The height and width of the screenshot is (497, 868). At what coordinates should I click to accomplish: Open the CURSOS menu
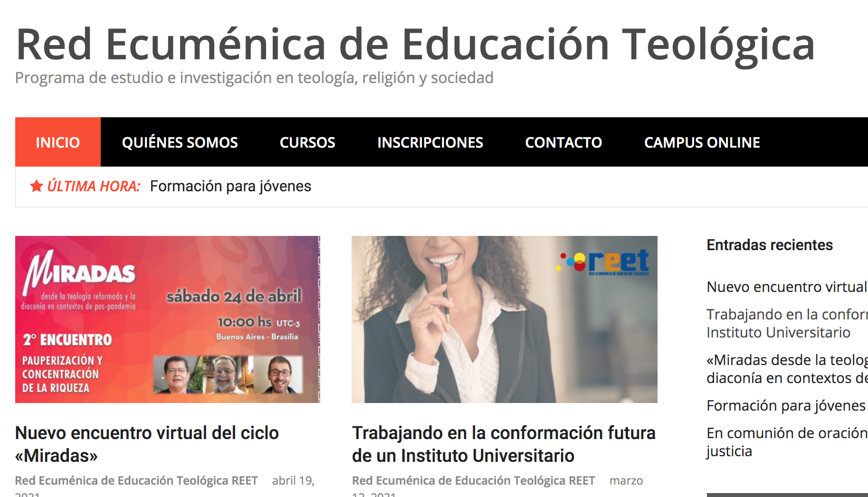pyautogui.click(x=307, y=142)
